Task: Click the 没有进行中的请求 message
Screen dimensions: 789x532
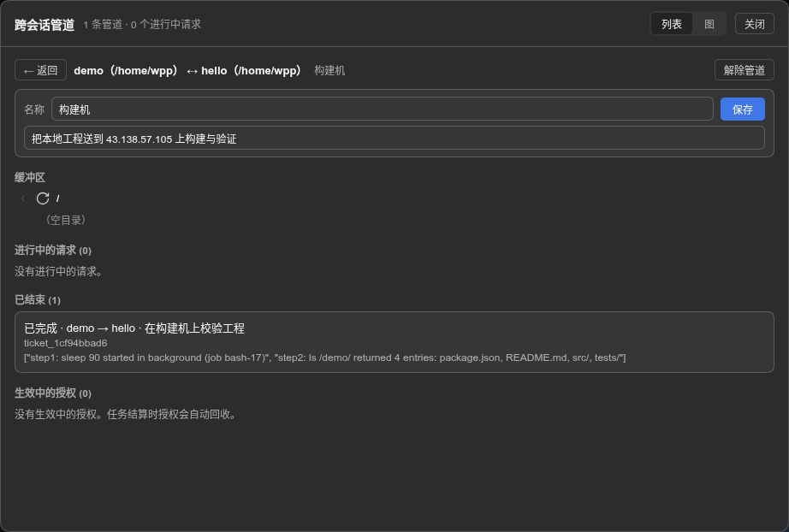Action: pos(58,271)
